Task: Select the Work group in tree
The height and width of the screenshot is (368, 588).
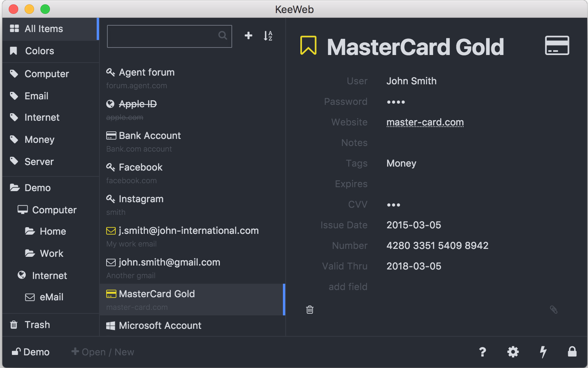Action: click(51, 253)
